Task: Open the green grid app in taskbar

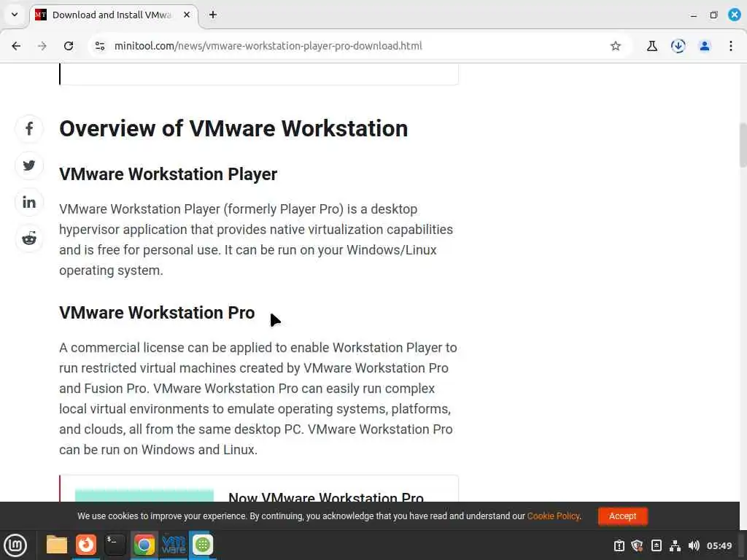Action: point(203,545)
